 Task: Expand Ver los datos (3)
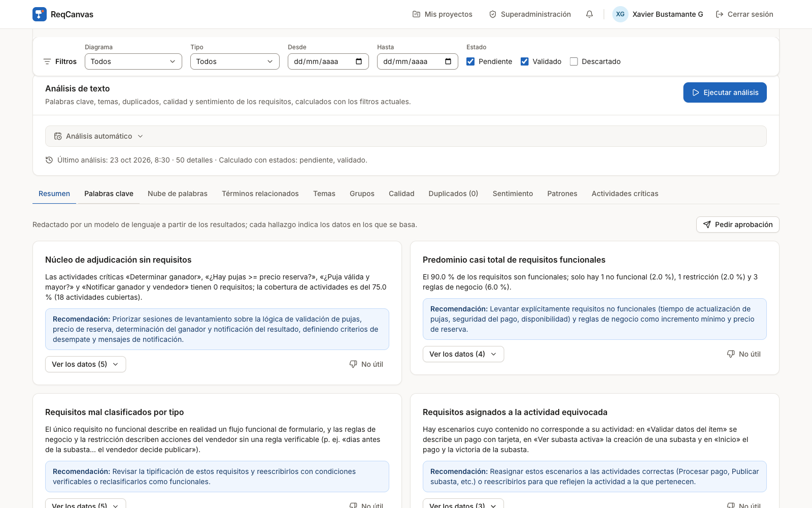pos(463,504)
